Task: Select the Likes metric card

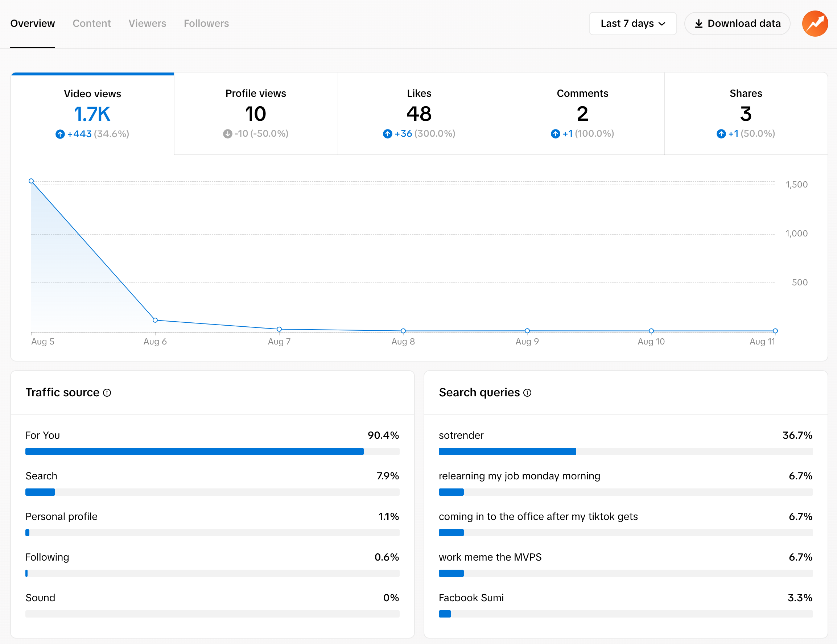Action: [x=419, y=113]
